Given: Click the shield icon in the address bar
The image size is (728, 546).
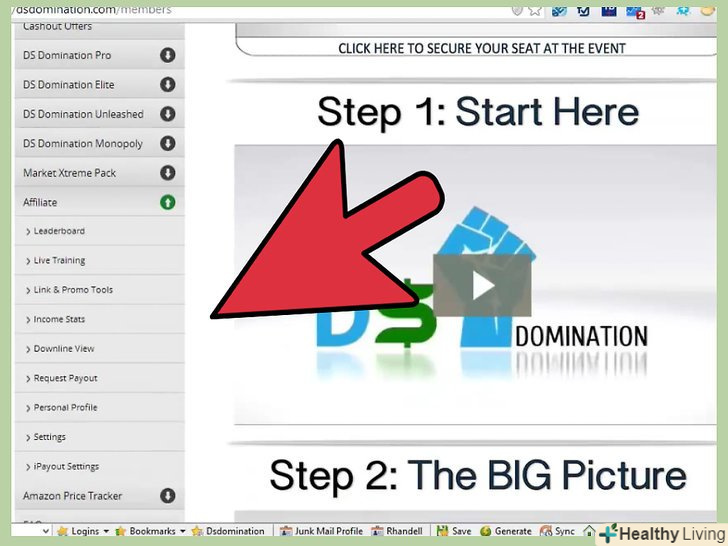Looking at the screenshot, I should point(517,10).
